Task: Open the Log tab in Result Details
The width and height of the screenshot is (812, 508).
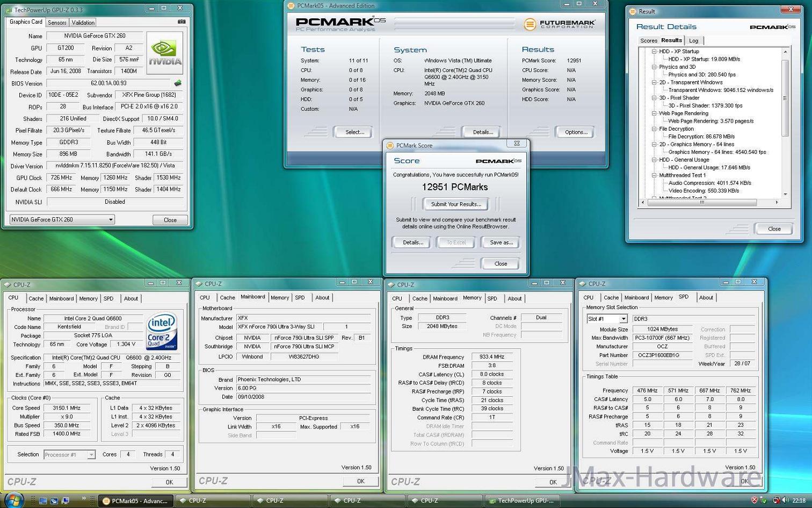Action: [694, 41]
